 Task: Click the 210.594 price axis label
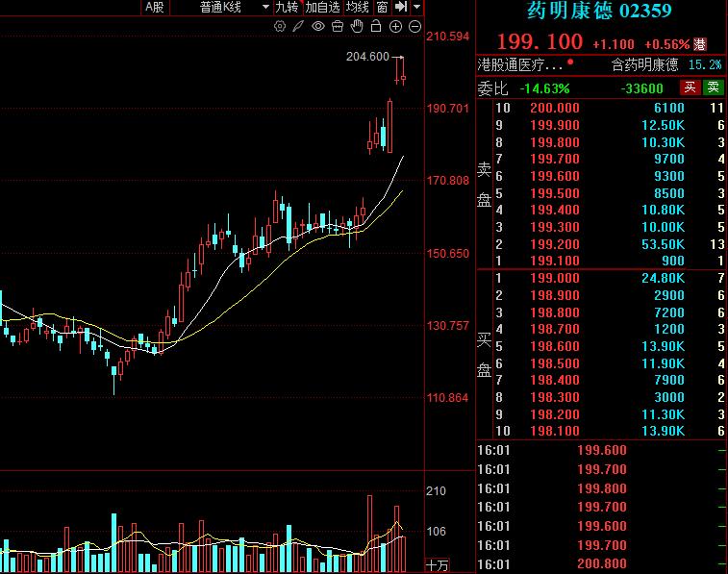point(448,37)
